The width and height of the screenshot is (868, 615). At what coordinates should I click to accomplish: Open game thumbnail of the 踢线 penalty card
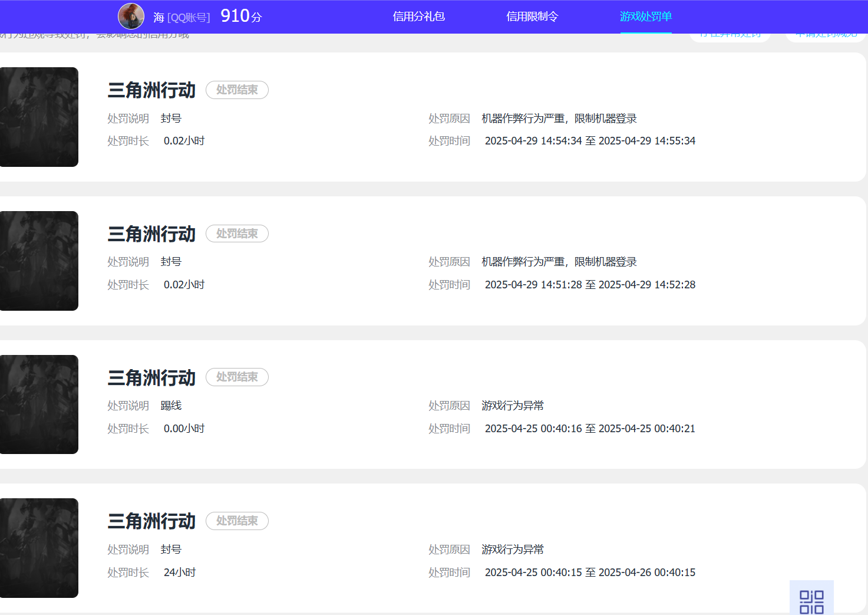[x=39, y=404]
